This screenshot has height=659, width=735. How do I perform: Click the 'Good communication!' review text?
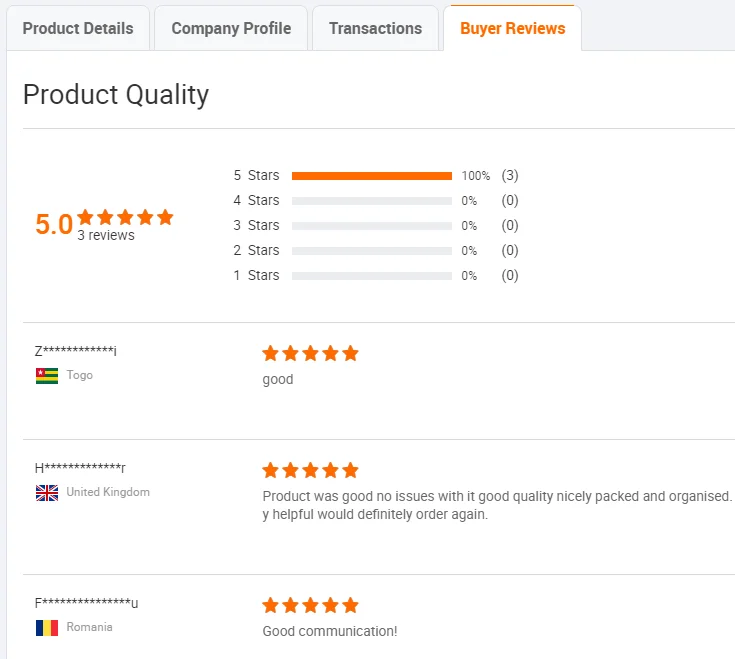[x=329, y=631]
